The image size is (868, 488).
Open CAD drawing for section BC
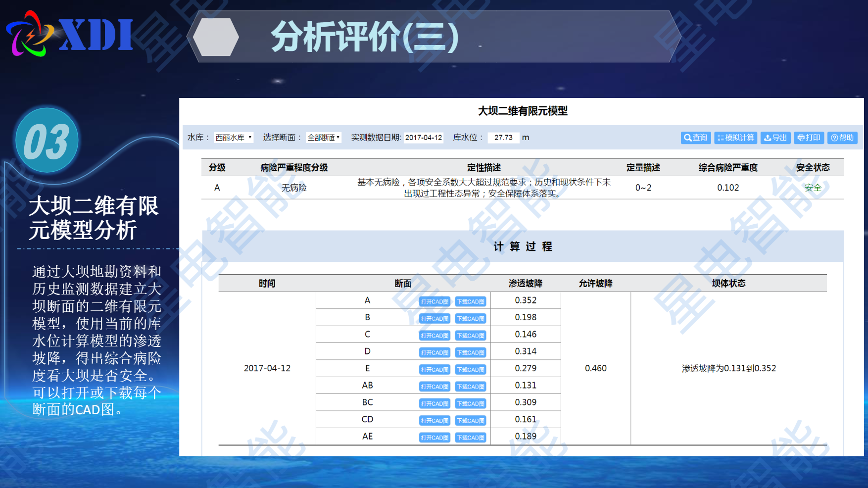click(x=434, y=403)
